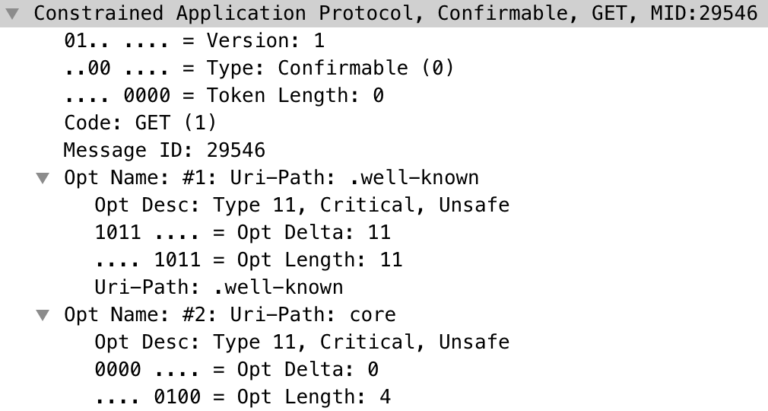
Task: Select the Opt Name #2 Uri-Path core row
Action: 229,315
